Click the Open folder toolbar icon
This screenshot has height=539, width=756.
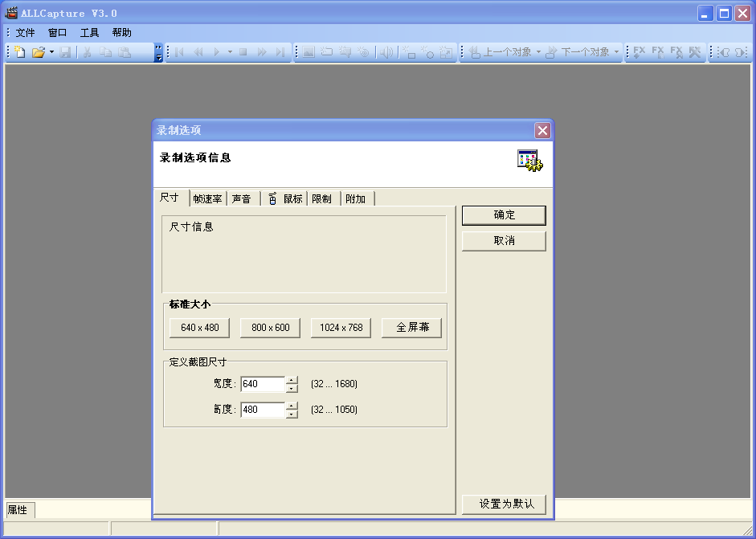(38, 52)
